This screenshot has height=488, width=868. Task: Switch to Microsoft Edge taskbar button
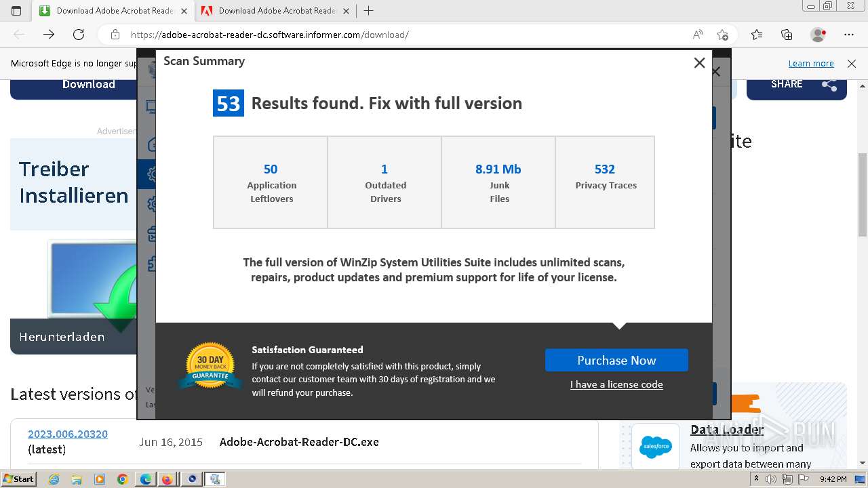[146, 479]
